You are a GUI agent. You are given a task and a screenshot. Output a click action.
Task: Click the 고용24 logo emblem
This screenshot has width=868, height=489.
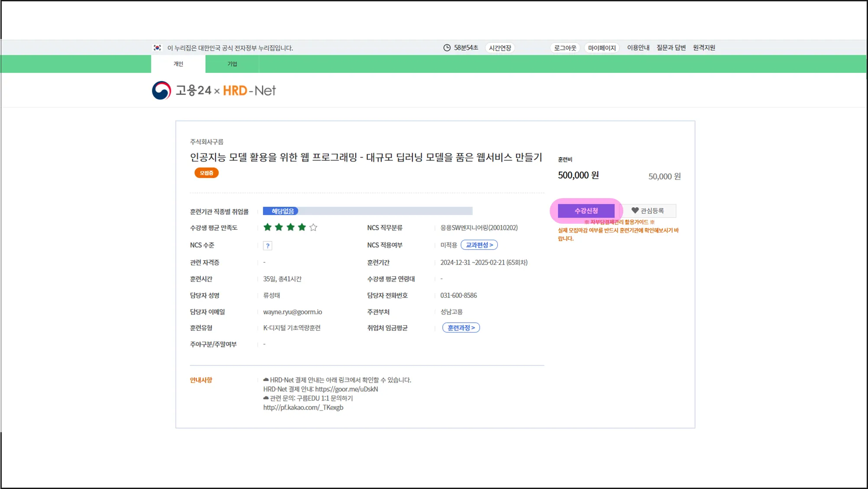click(162, 91)
